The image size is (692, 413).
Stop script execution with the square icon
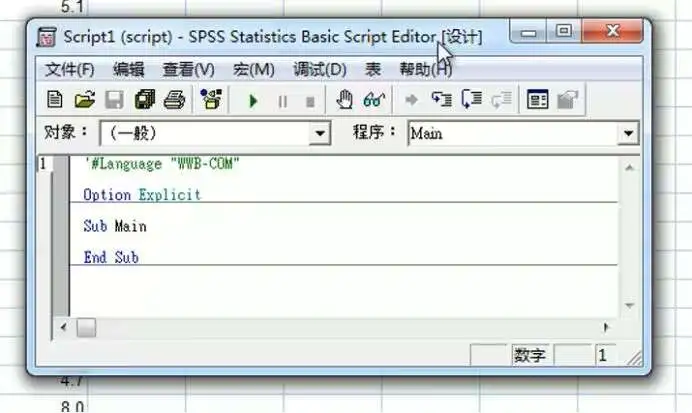tap(310, 102)
